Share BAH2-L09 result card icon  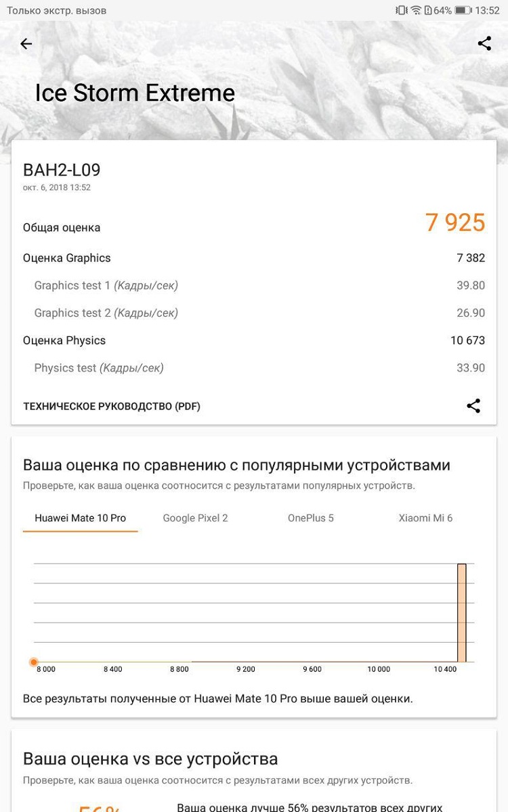pyautogui.click(x=473, y=406)
